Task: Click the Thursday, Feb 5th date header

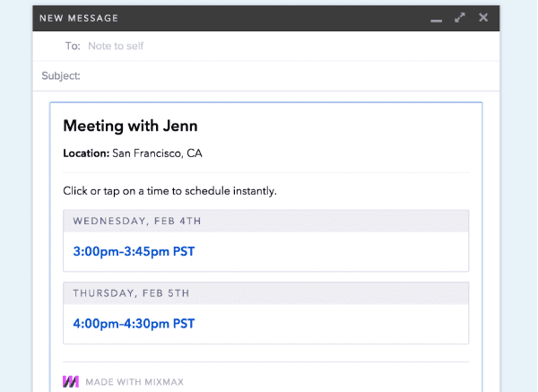Action: click(133, 292)
